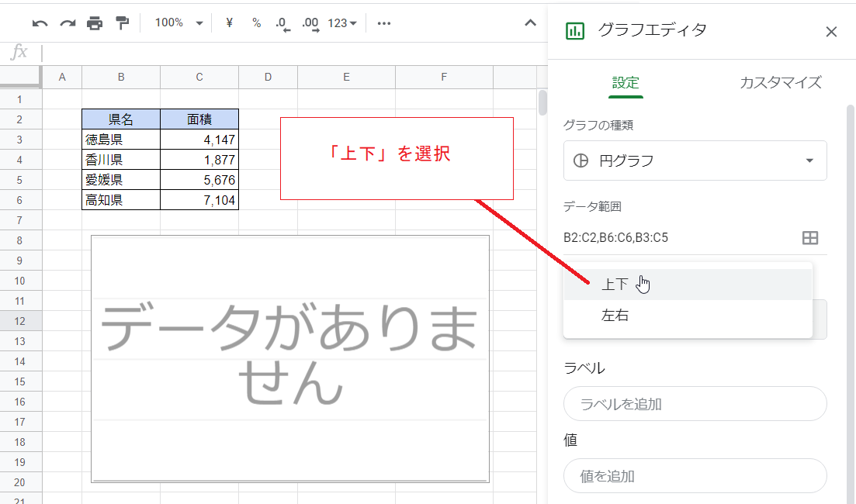
Task: Click the data range B2:C2,B6:C6,B3:C5
Action: [615, 238]
